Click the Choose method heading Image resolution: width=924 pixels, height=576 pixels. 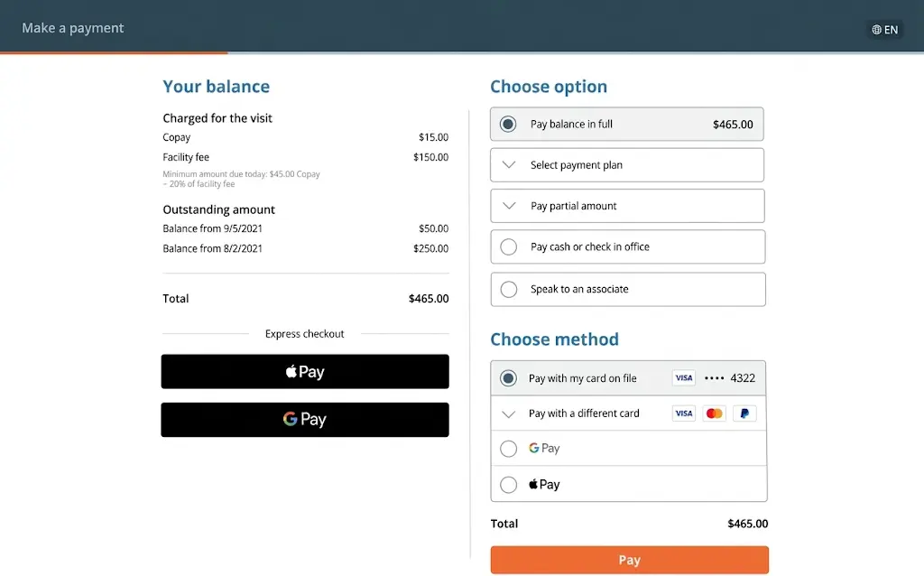(x=555, y=339)
